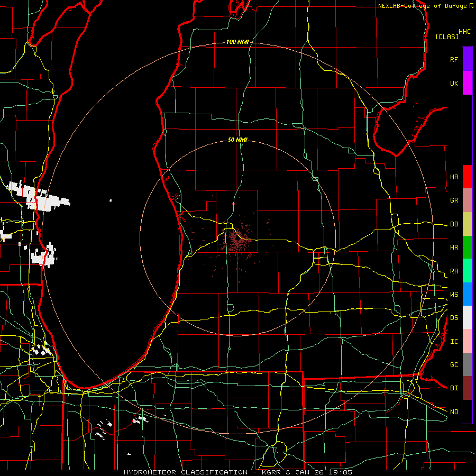Click the [CLAS] label
The image size is (476, 476).
point(447,36)
